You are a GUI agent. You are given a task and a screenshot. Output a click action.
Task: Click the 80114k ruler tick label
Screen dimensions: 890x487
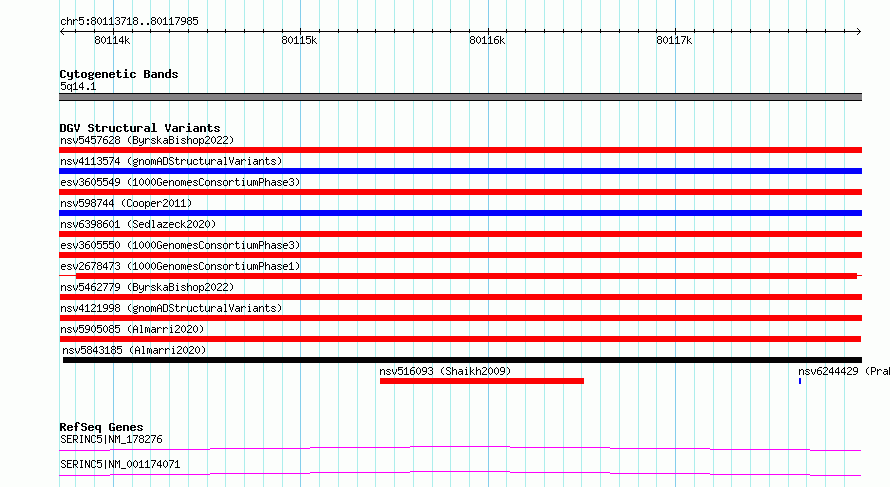(112, 40)
